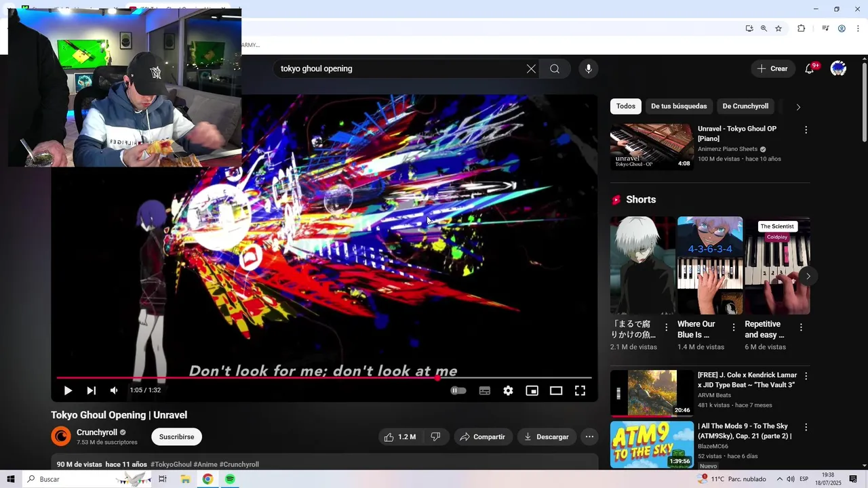Open video player settings gear
The width and height of the screenshot is (868, 488).
(x=508, y=390)
